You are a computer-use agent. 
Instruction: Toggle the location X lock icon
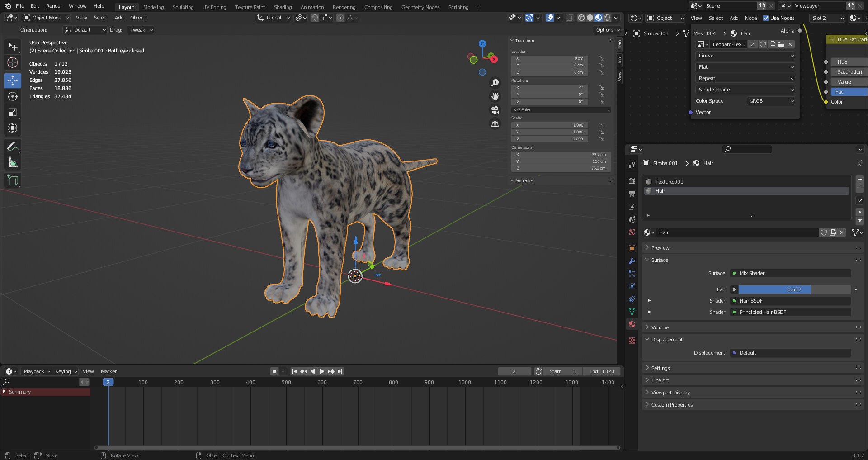601,58
